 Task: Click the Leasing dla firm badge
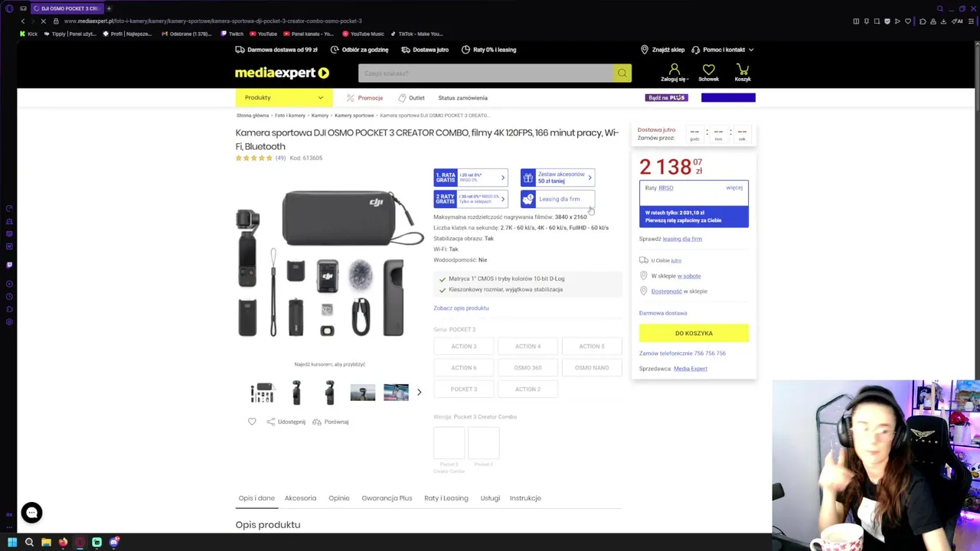tap(557, 199)
